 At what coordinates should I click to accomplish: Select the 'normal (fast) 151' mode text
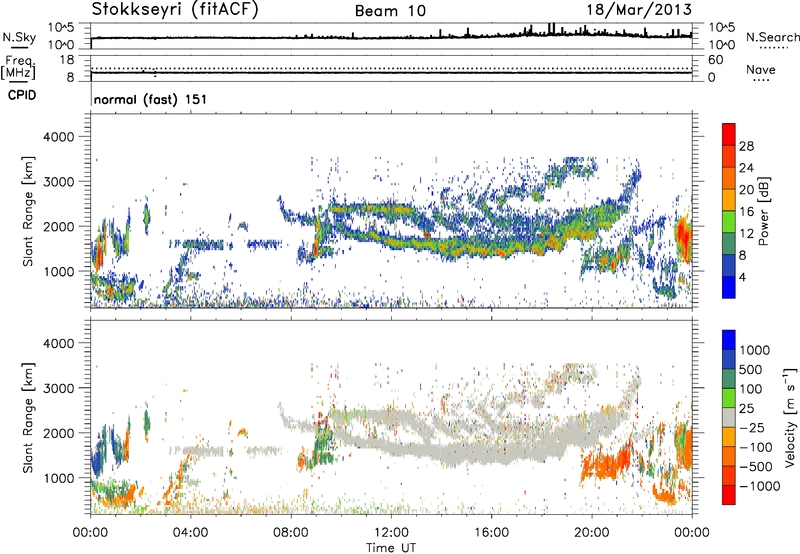(x=150, y=99)
